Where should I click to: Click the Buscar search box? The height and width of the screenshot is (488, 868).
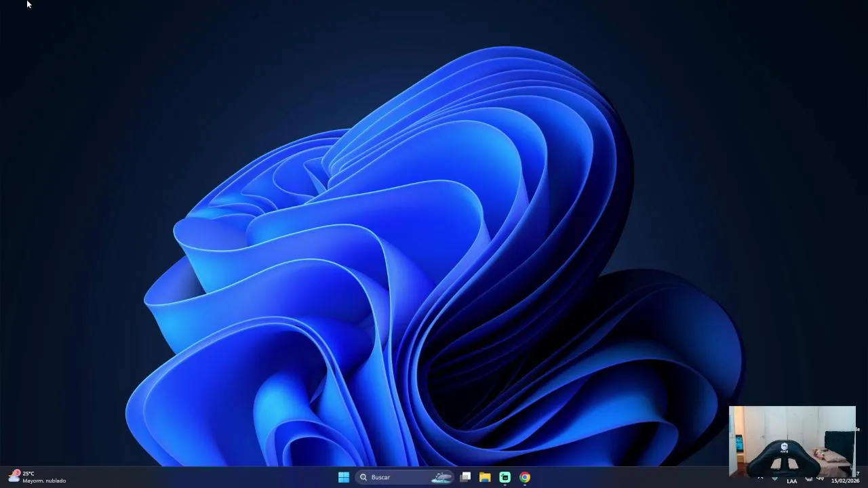[404, 477]
